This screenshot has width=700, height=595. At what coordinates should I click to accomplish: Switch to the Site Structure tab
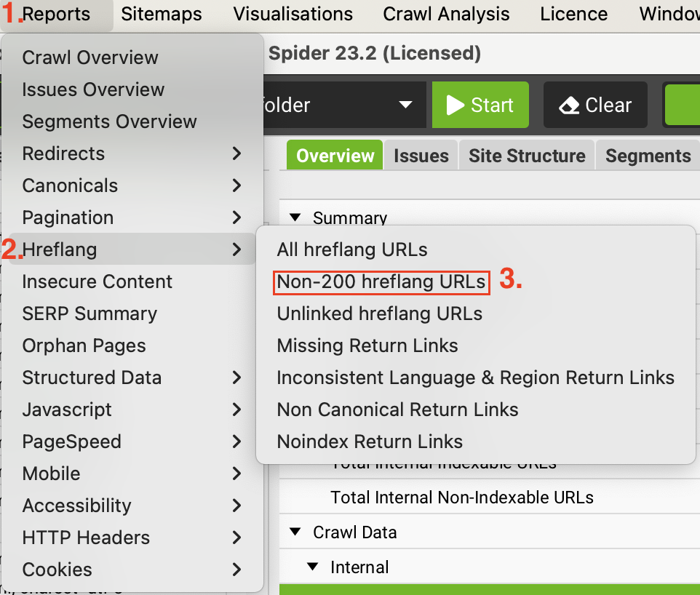(x=527, y=156)
